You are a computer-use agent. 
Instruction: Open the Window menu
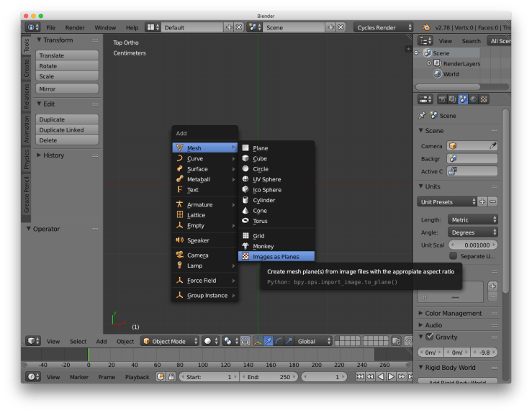pos(105,27)
